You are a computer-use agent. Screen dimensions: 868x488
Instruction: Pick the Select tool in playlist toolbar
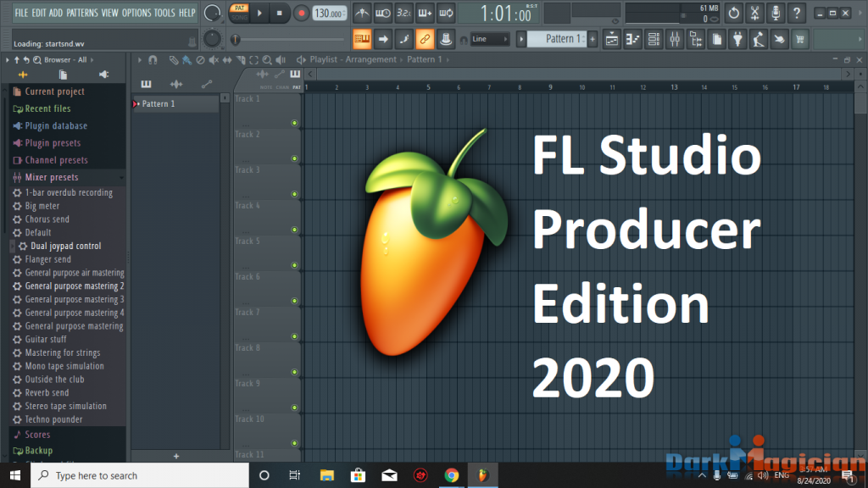tap(254, 60)
